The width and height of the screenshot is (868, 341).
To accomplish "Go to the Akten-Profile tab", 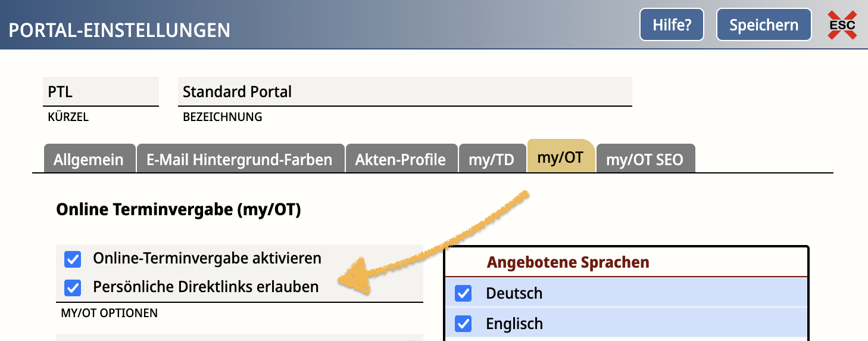I will [400, 160].
